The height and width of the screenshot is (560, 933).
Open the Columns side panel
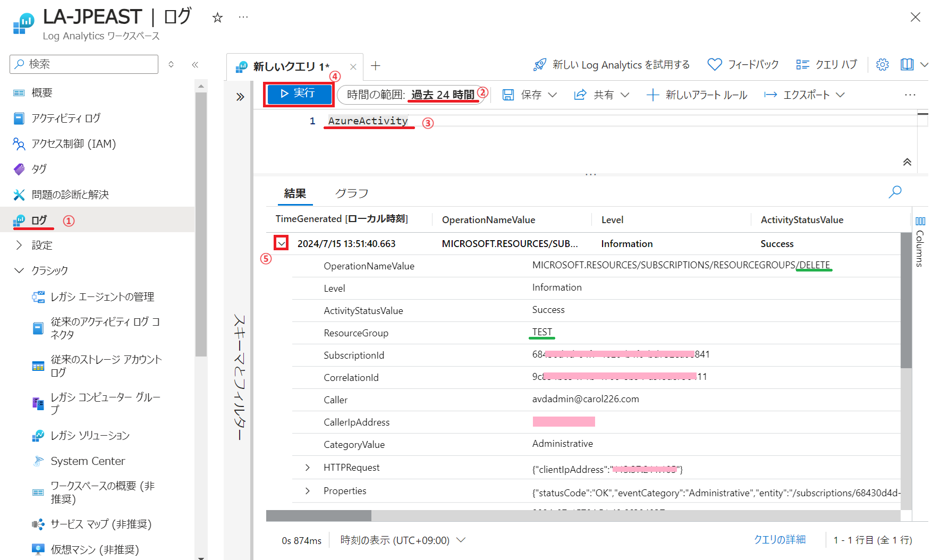(920, 241)
